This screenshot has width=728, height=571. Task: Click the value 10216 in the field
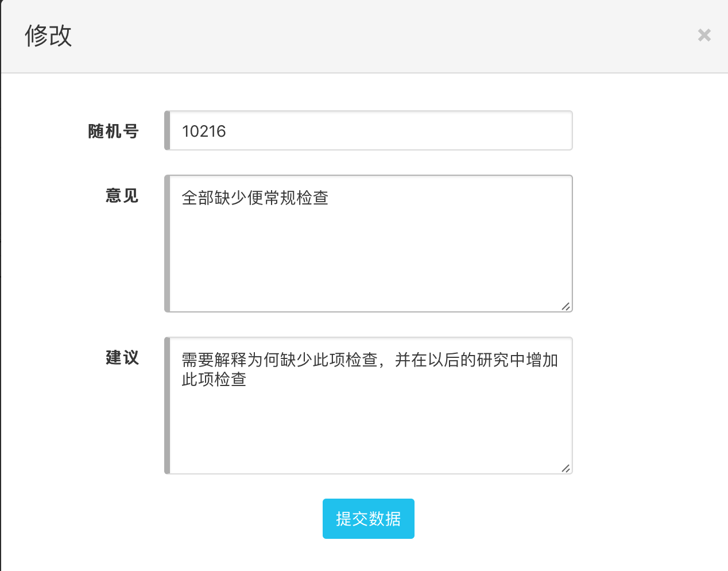pyautogui.click(x=204, y=132)
